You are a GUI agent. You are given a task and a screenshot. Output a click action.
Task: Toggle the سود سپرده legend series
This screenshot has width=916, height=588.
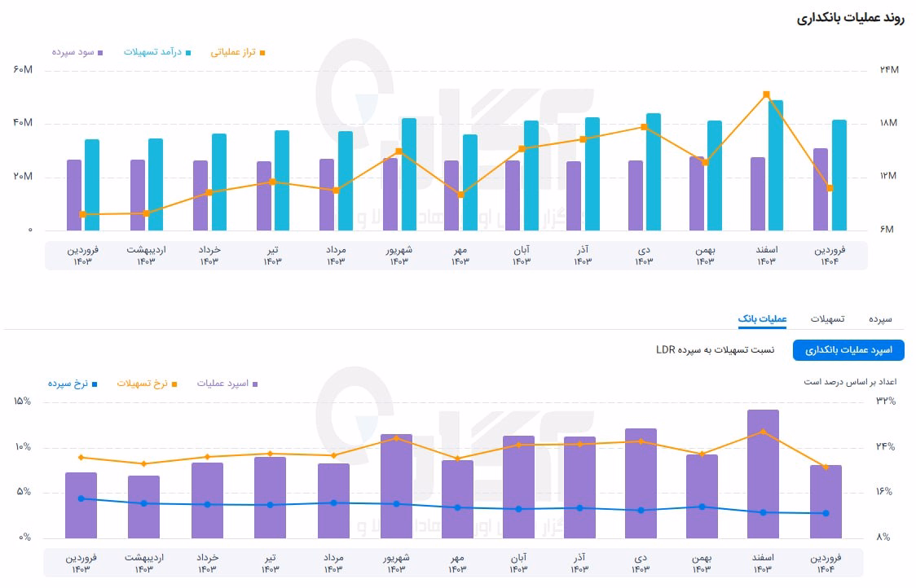pos(77,53)
